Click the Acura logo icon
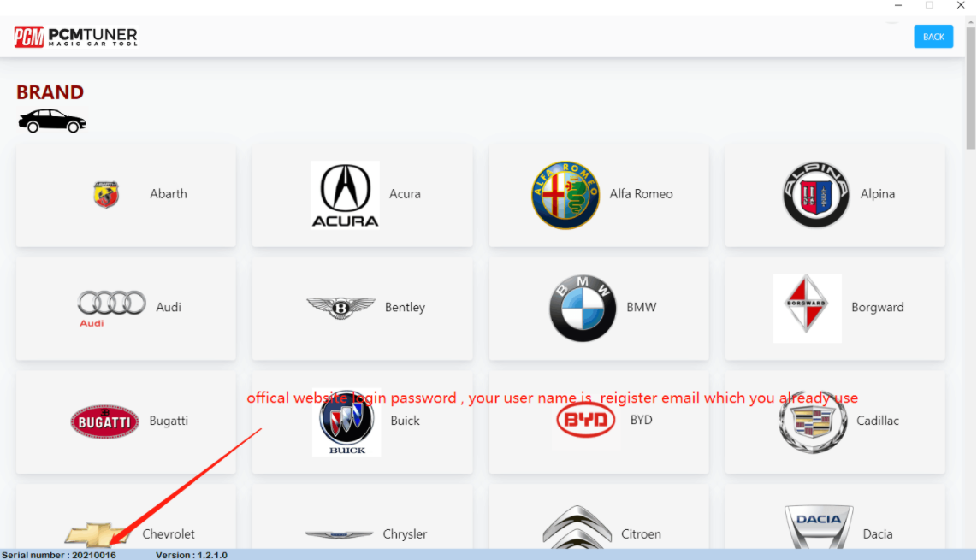 tap(345, 195)
